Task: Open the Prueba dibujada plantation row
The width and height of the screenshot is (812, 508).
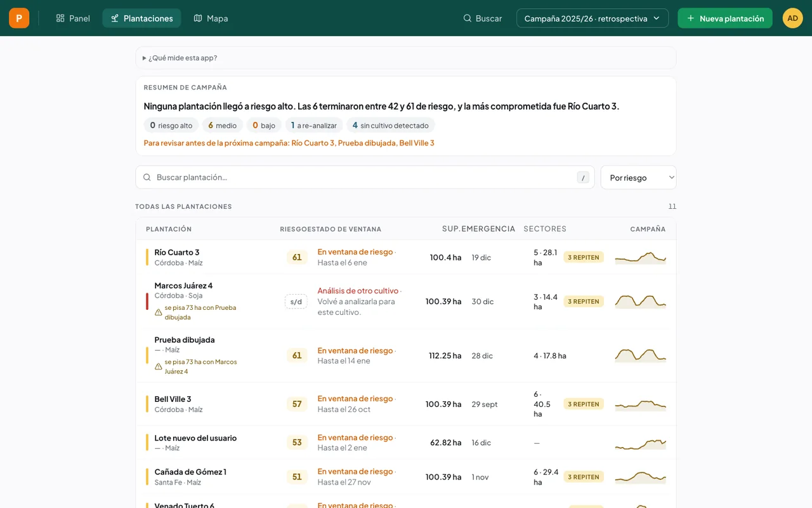Action: [406, 356]
